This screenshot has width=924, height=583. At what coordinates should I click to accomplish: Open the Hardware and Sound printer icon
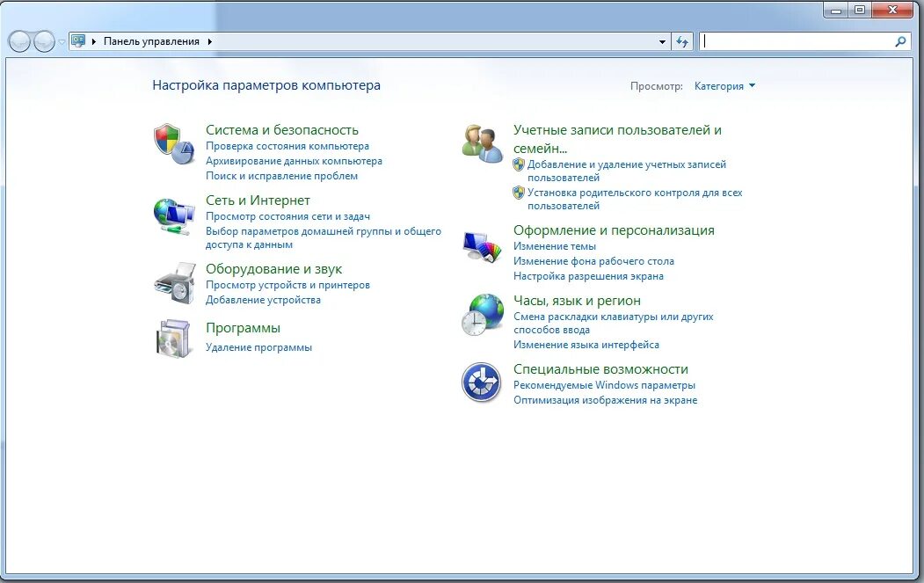click(174, 283)
